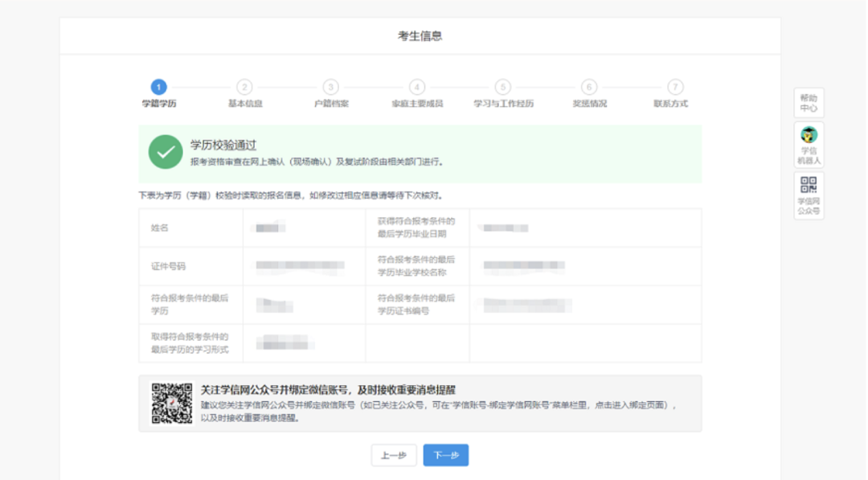Image resolution: width=868 pixels, height=480 pixels.
Task: Select step 2 circle 基本信息
Action: tap(244, 87)
